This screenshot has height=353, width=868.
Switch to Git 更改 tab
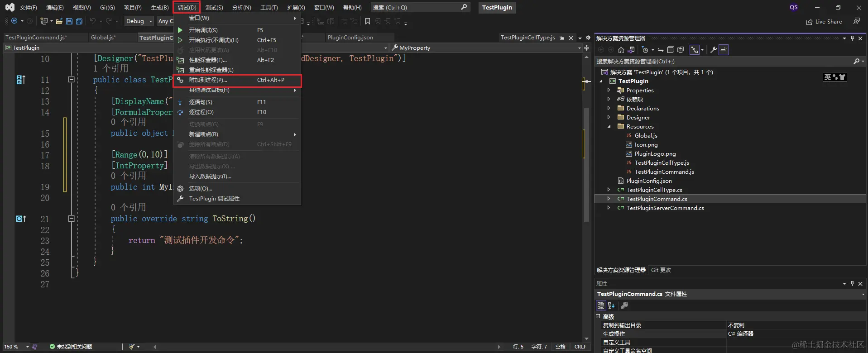661,270
